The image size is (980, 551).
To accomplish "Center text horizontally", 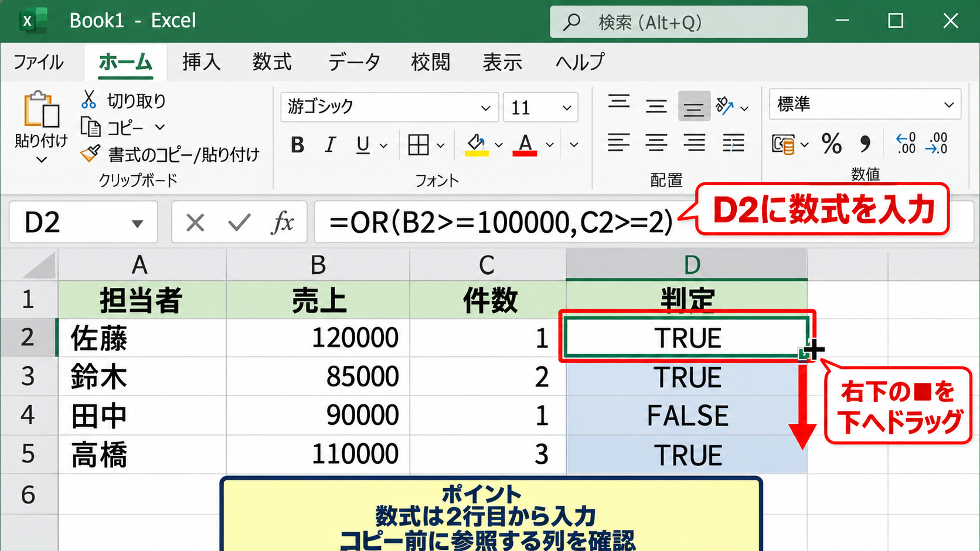I will click(x=656, y=142).
